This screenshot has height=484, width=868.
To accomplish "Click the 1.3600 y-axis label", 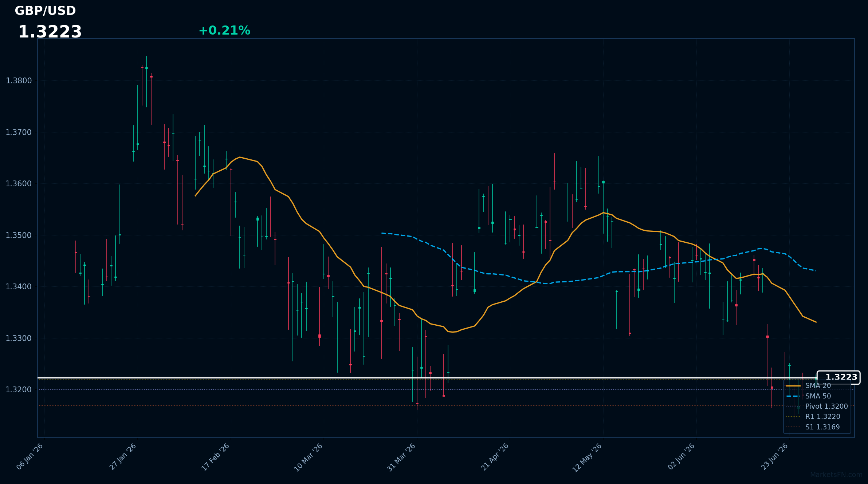I will 19,184.
